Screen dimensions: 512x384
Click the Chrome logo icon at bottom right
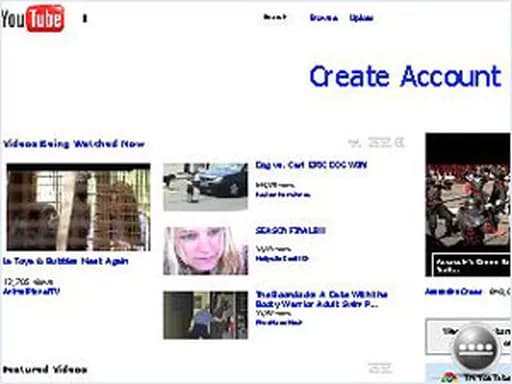pyautogui.click(x=450, y=378)
